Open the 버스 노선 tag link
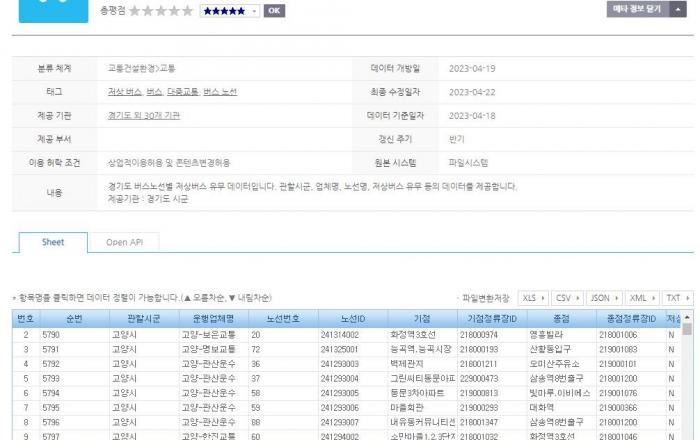Viewport: 700px width, 440px height. 220,92
